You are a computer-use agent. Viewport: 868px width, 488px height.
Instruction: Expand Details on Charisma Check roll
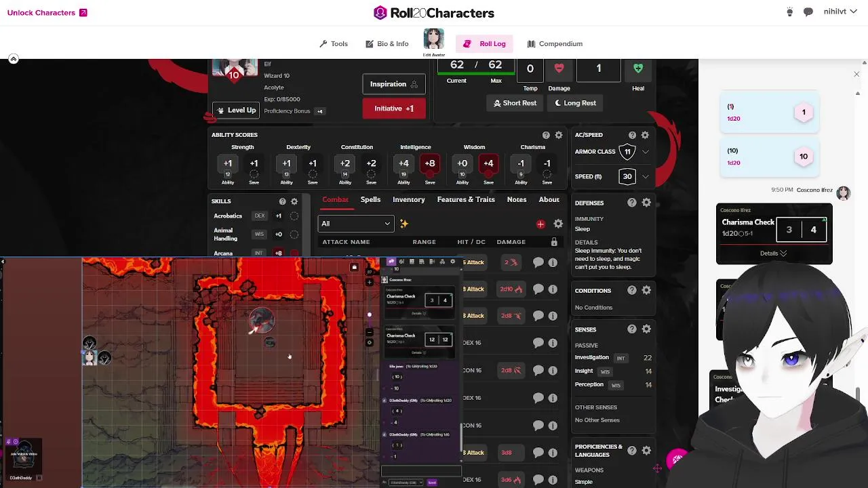click(x=774, y=253)
